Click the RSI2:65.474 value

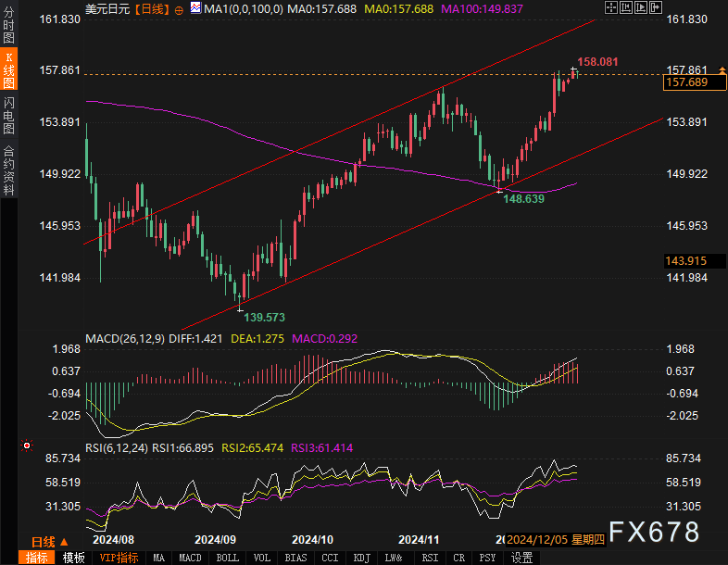point(252,448)
